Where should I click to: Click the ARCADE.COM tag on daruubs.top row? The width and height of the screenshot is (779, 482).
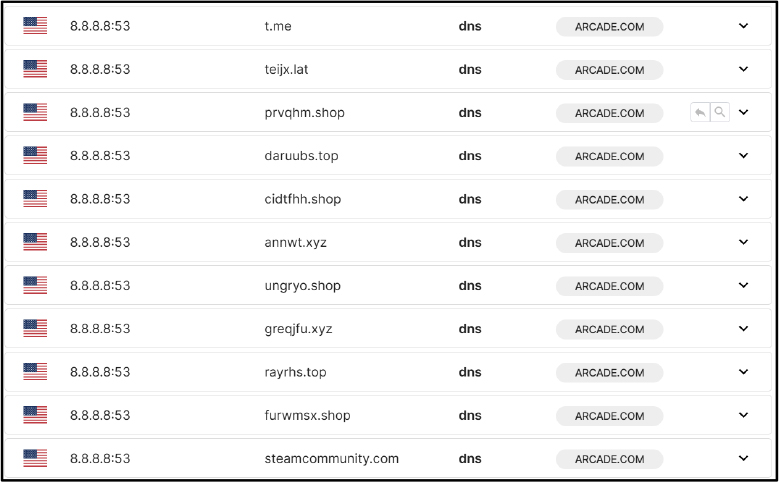[x=610, y=157]
